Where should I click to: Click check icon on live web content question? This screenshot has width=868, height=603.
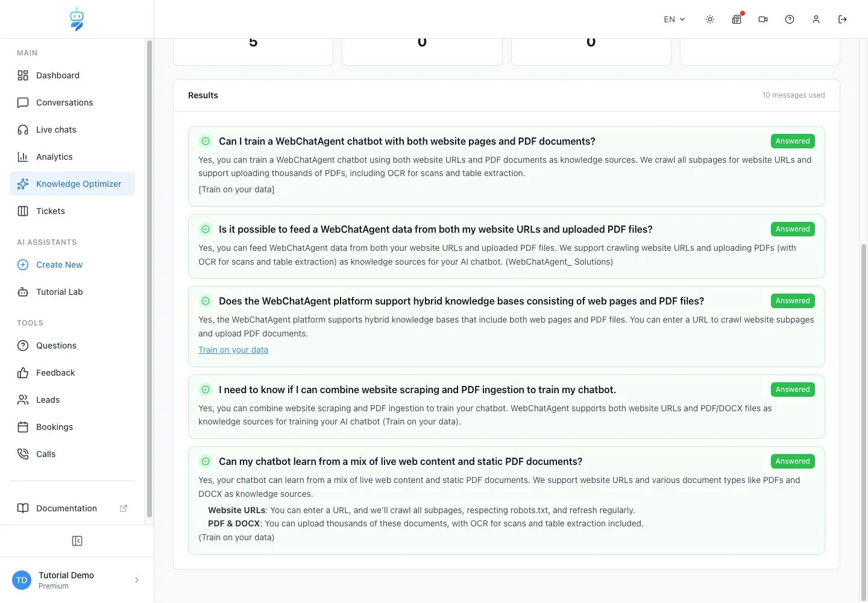(206, 461)
